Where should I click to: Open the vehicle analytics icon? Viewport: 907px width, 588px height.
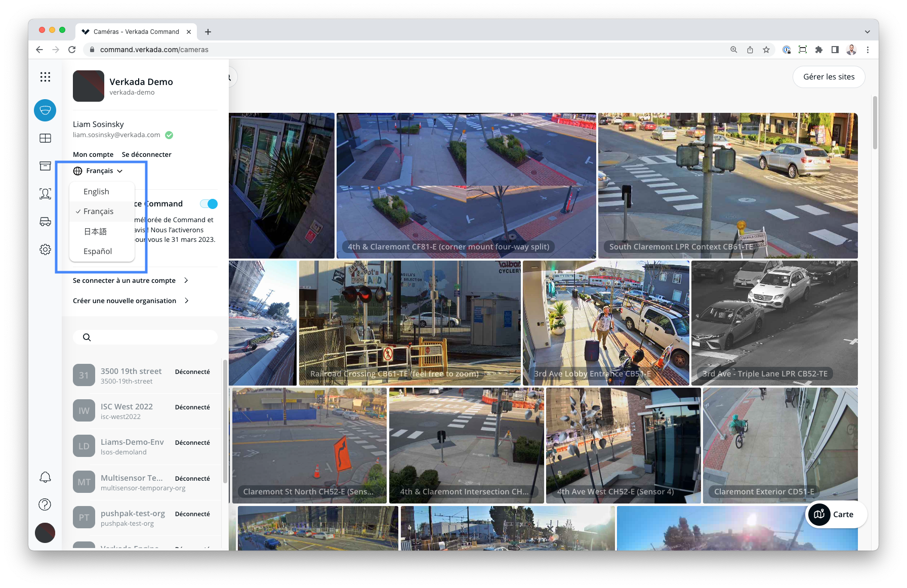tap(45, 222)
